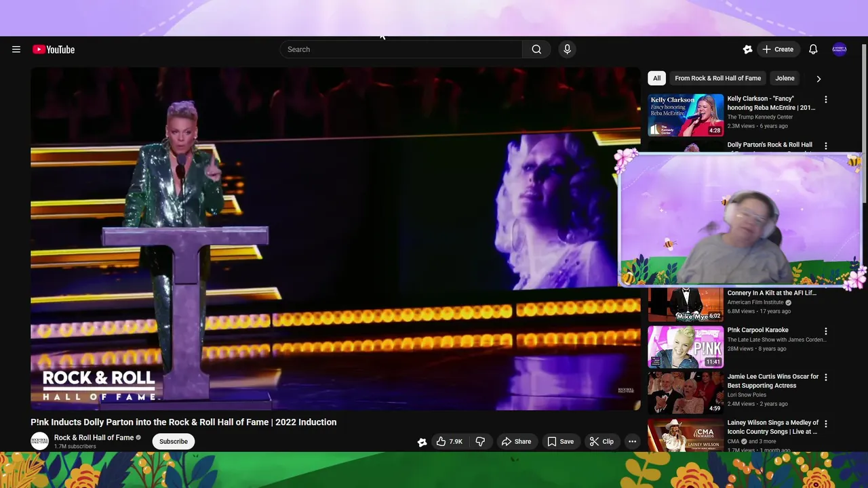Open Rock & Roll Hall of Fame channel avatar

[40, 441]
